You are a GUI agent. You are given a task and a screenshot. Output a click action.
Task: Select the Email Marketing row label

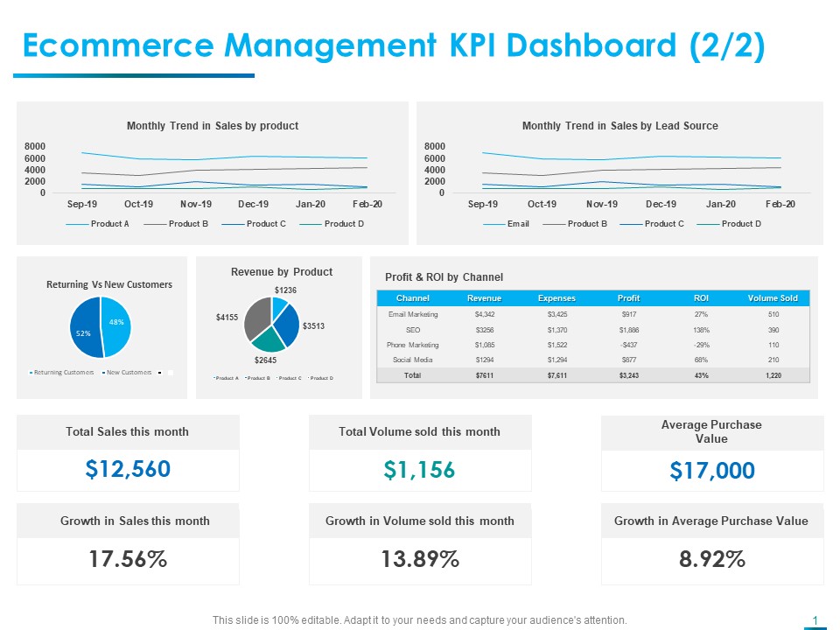point(413,314)
